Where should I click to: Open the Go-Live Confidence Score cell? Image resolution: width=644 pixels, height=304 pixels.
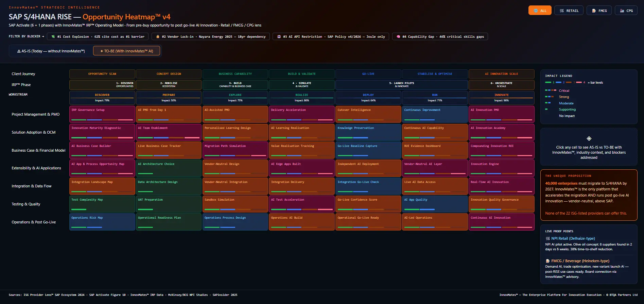tap(368, 204)
